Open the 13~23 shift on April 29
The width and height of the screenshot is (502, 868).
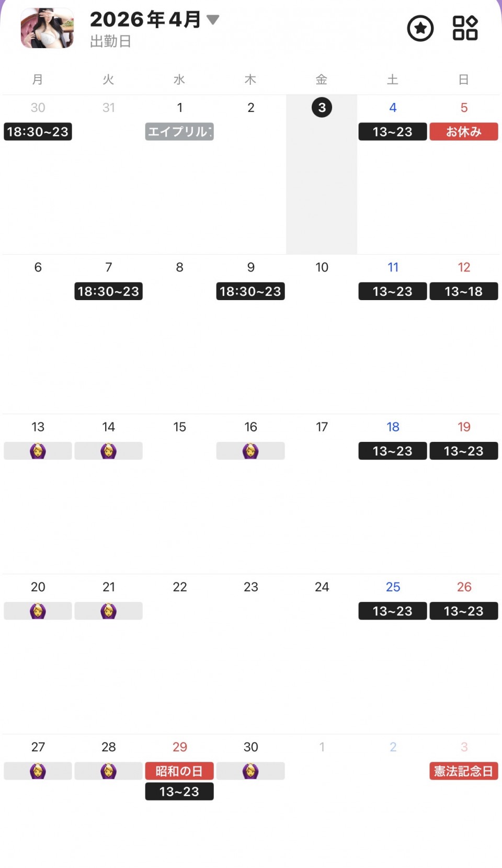click(179, 792)
